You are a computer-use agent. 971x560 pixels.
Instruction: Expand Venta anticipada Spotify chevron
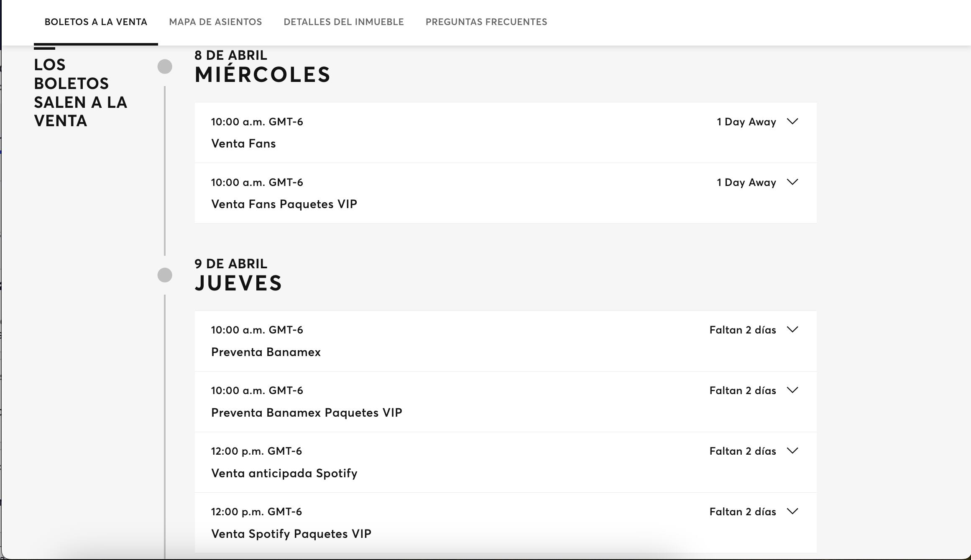(792, 451)
